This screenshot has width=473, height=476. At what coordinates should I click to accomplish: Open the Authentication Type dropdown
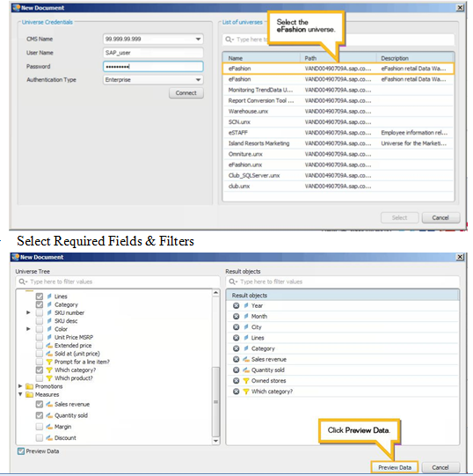point(198,80)
